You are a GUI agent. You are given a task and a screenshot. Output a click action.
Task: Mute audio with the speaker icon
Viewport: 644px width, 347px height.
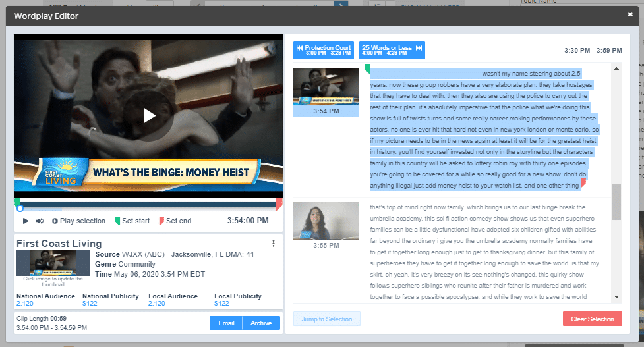[40, 221]
